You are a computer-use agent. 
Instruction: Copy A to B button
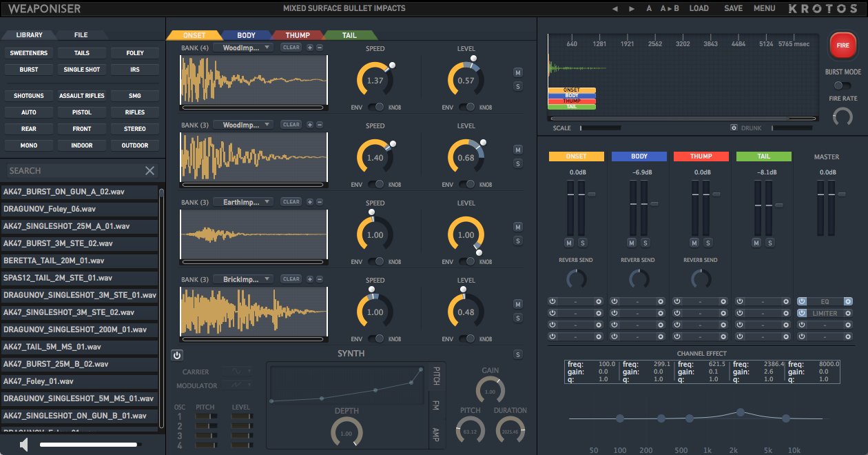click(670, 9)
